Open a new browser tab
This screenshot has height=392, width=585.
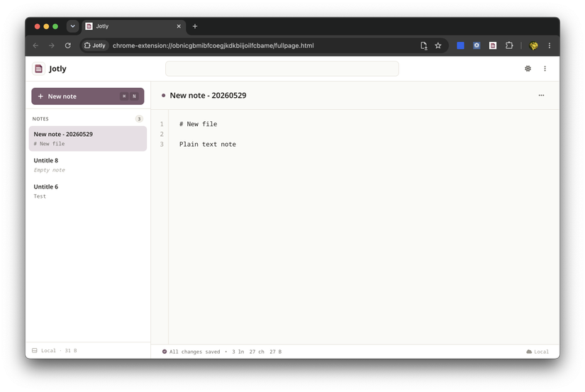195,26
